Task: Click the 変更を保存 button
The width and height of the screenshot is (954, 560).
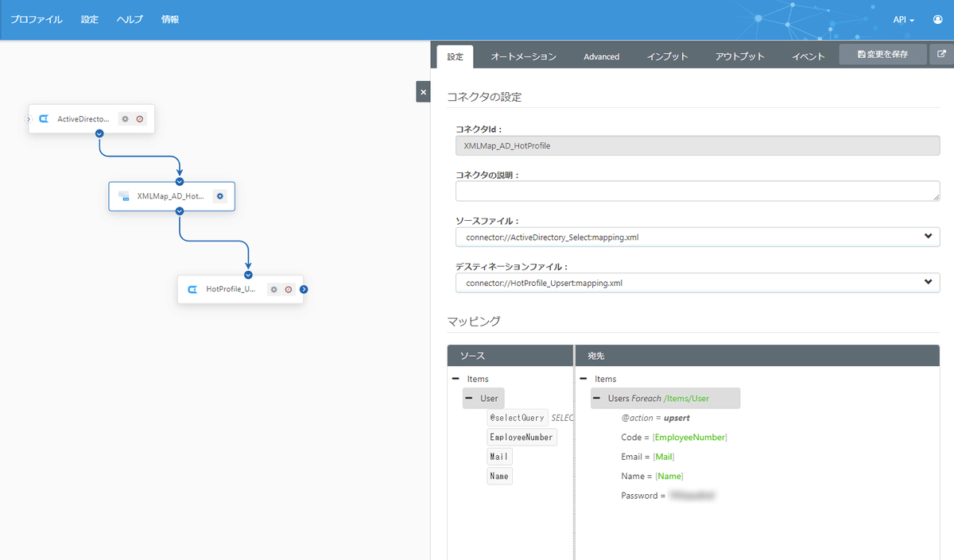Action: [883, 55]
